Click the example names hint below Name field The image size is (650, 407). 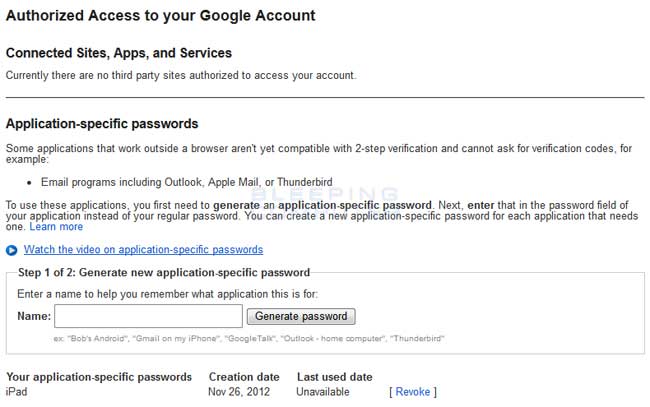pos(249,339)
